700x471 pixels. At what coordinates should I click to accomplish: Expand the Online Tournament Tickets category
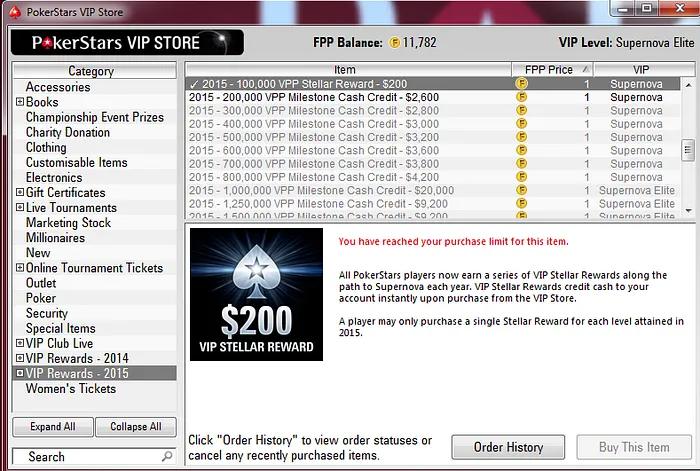click(20, 268)
